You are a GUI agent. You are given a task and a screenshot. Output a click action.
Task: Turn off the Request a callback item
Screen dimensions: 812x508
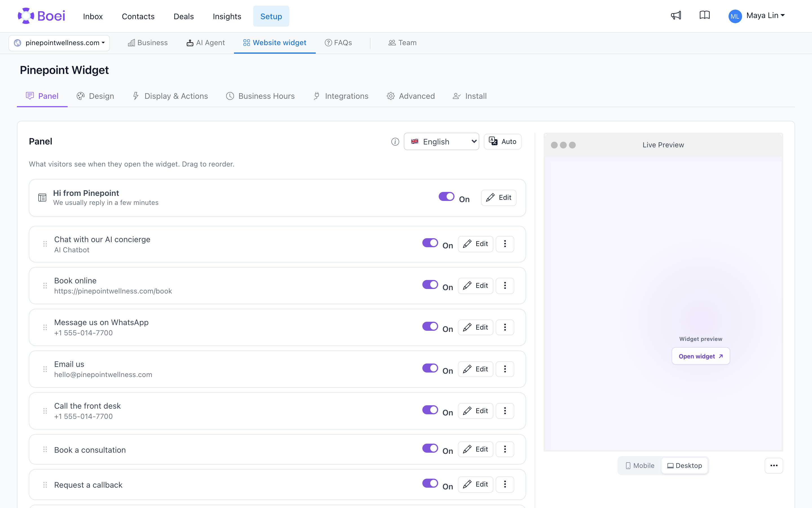tap(430, 483)
